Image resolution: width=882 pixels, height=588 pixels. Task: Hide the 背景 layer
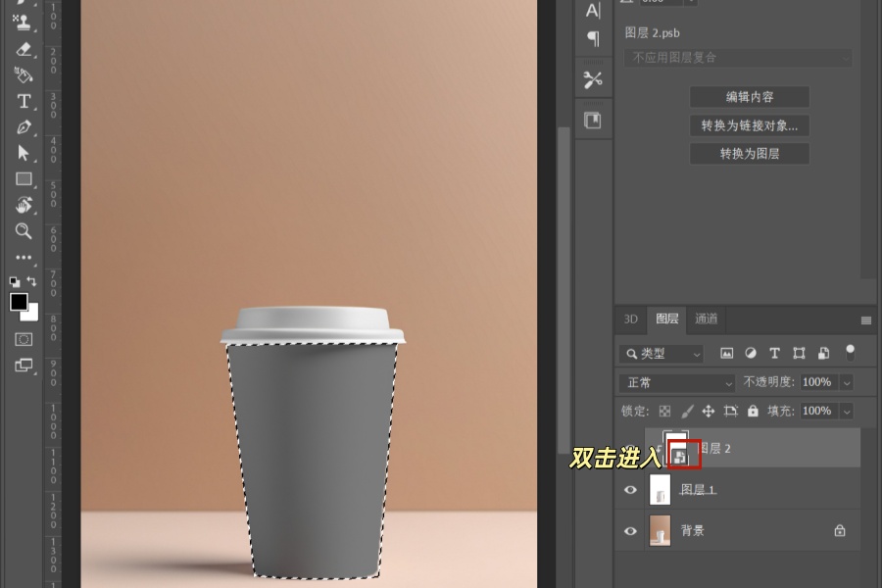pyautogui.click(x=630, y=530)
